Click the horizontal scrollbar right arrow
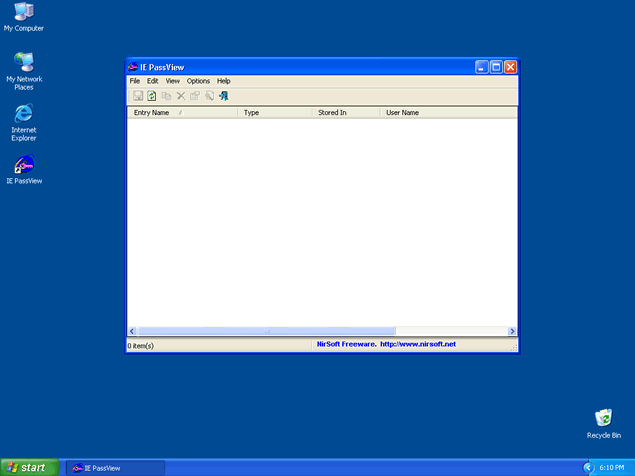This screenshot has height=476, width=635. point(512,331)
